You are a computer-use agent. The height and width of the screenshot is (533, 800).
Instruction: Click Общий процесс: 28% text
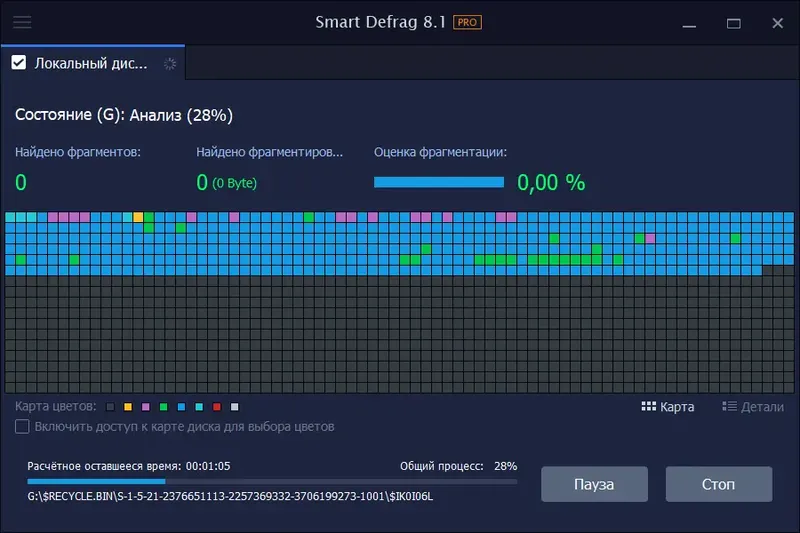click(x=458, y=466)
